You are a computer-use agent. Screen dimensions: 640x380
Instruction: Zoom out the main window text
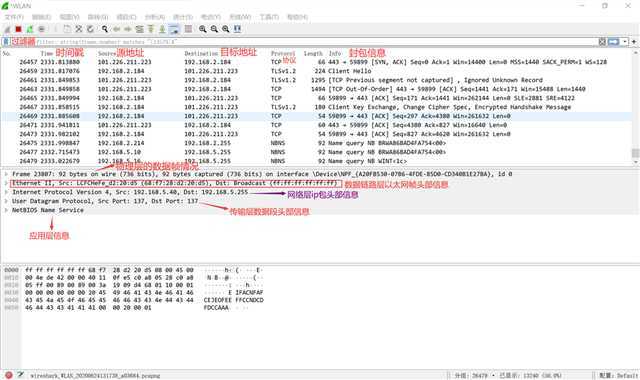pyautogui.click(x=214, y=29)
